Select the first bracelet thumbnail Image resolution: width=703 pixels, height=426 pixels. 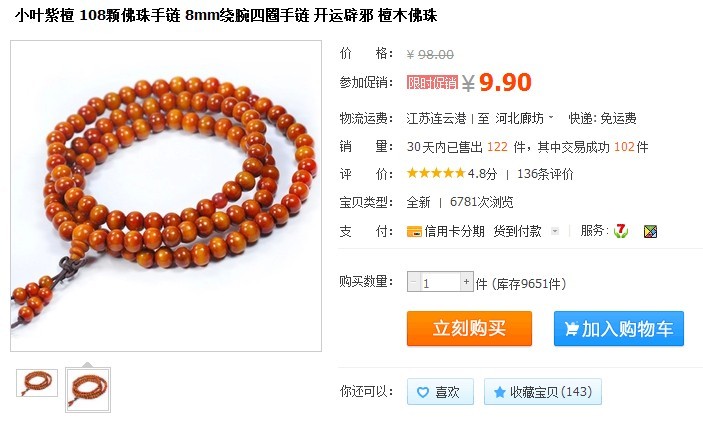37,383
